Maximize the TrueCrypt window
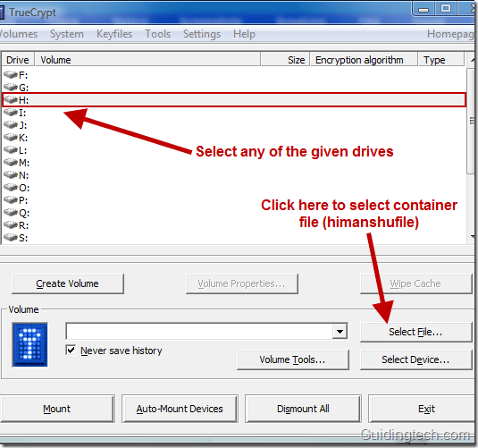This screenshot has width=478, height=448. (x=446, y=9)
